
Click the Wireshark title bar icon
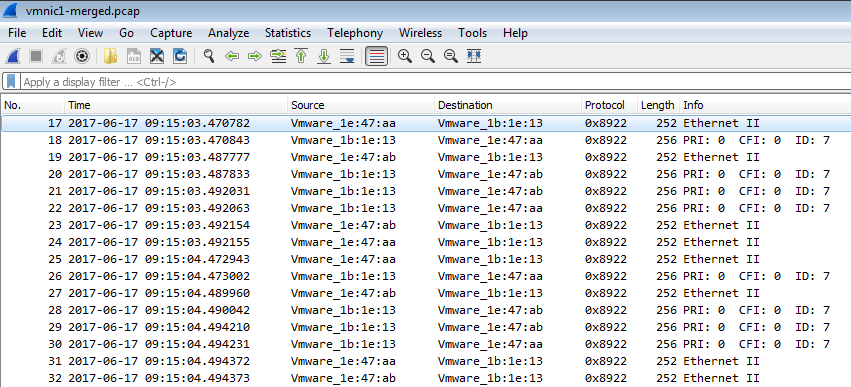pos(11,10)
